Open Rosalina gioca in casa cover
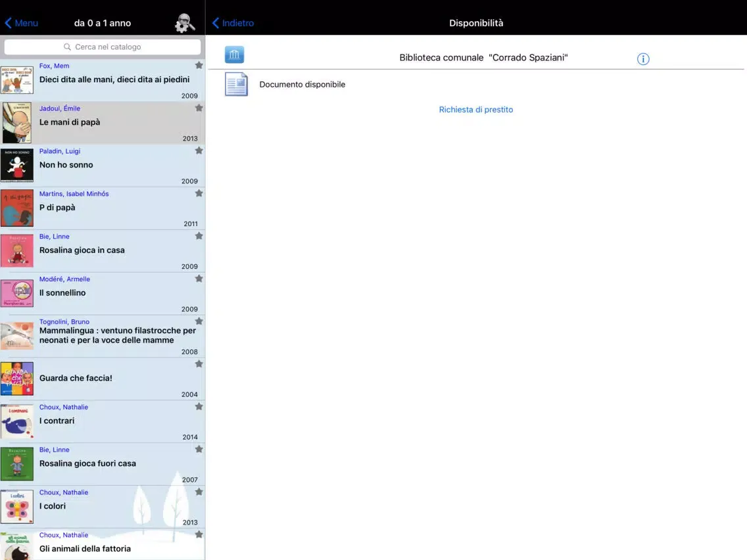 tap(17, 250)
